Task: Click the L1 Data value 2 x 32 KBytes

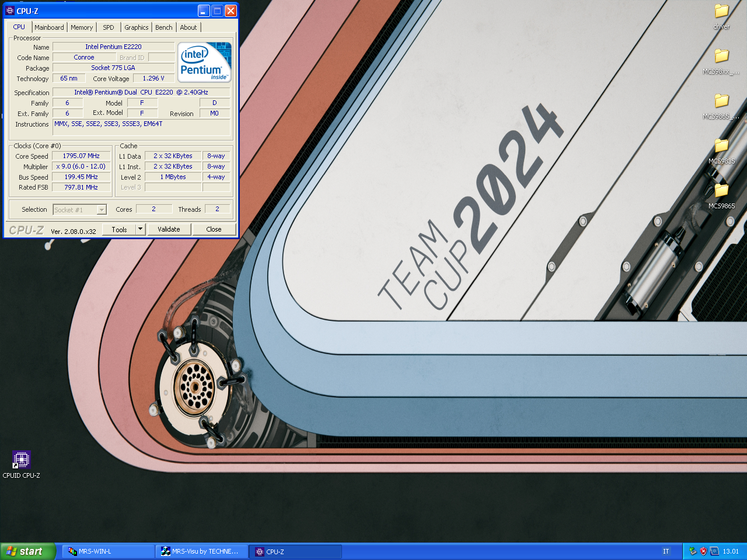Action: click(x=173, y=156)
